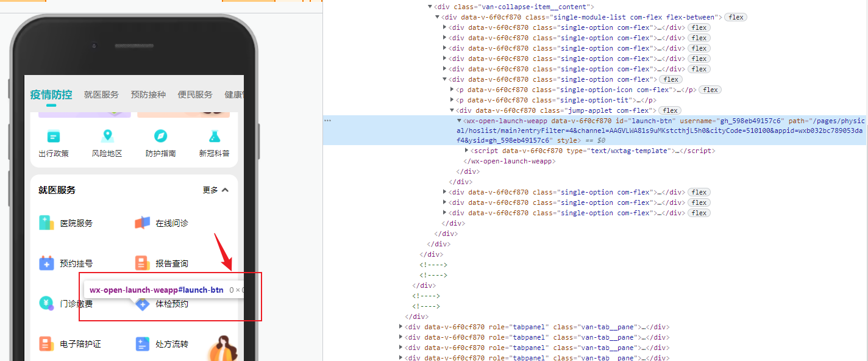Switch to the 就医服务 tab
Image resolution: width=868 pixels, height=361 pixels.
click(101, 95)
